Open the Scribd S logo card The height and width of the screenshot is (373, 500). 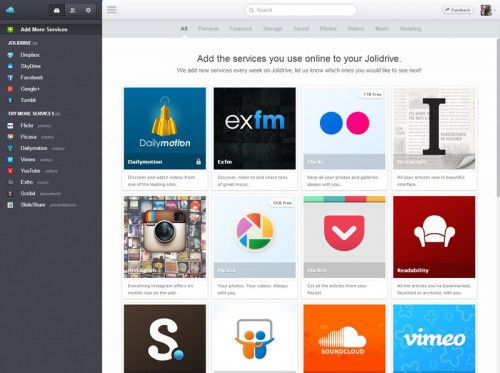pos(165,339)
